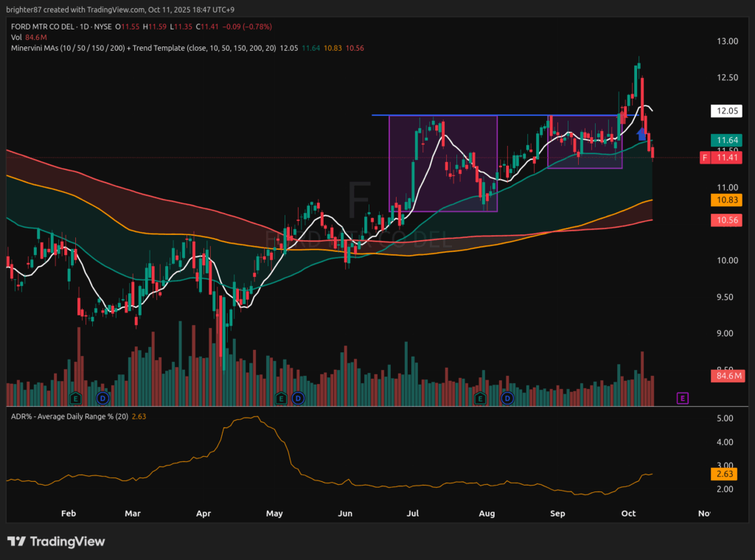Click the 11.41 last price label

[726, 158]
